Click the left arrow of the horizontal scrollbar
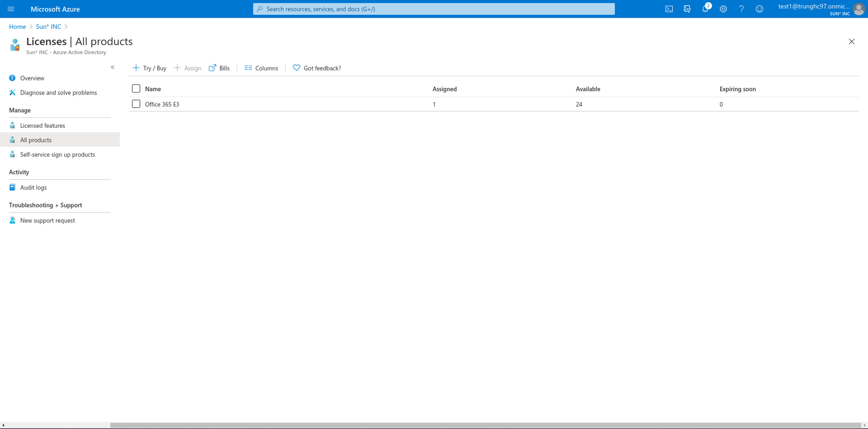868x429 pixels. [3, 425]
